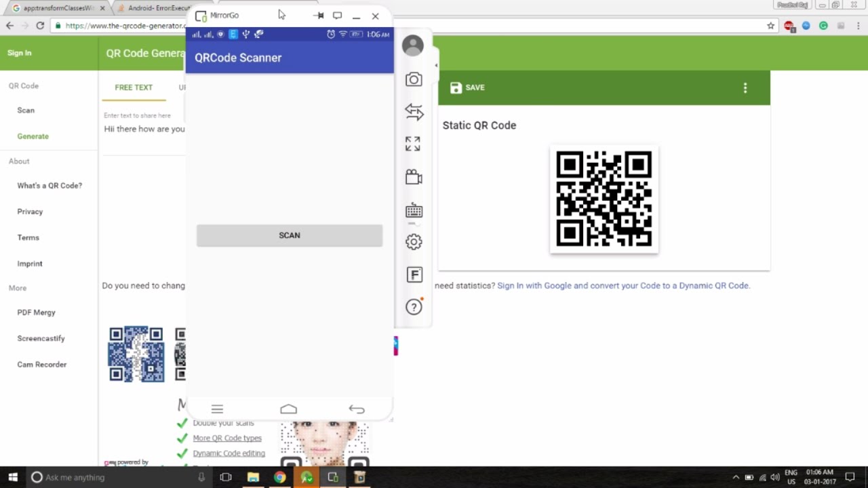Open the Action Center notifications icon
This screenshot has height=488, width=868.
click(850, 477)
